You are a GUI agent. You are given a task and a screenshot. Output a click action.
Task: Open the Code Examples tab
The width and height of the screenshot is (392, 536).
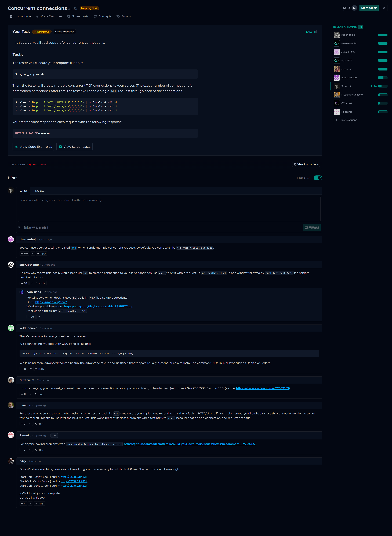point(49,16)
